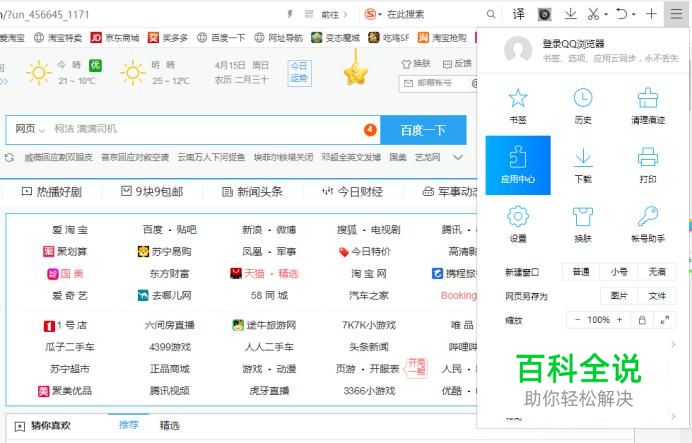Decrease zoom with minus button

coord(577,320)
